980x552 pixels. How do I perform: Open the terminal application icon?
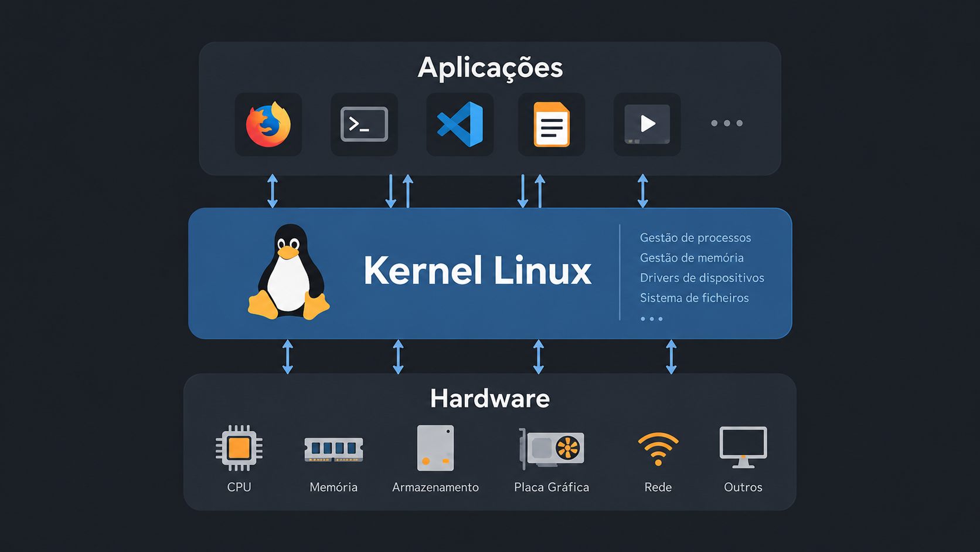(x=364, y=124)
